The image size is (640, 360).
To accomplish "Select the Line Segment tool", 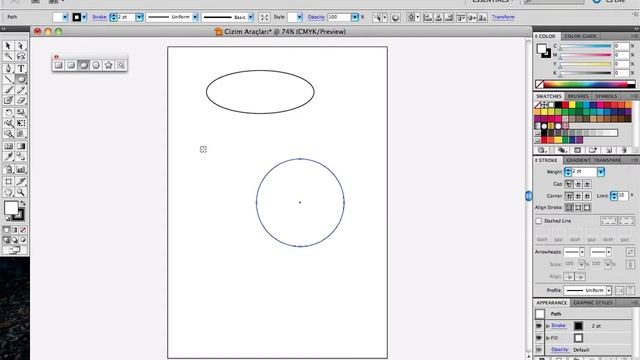I will click(x=8, y=79).
